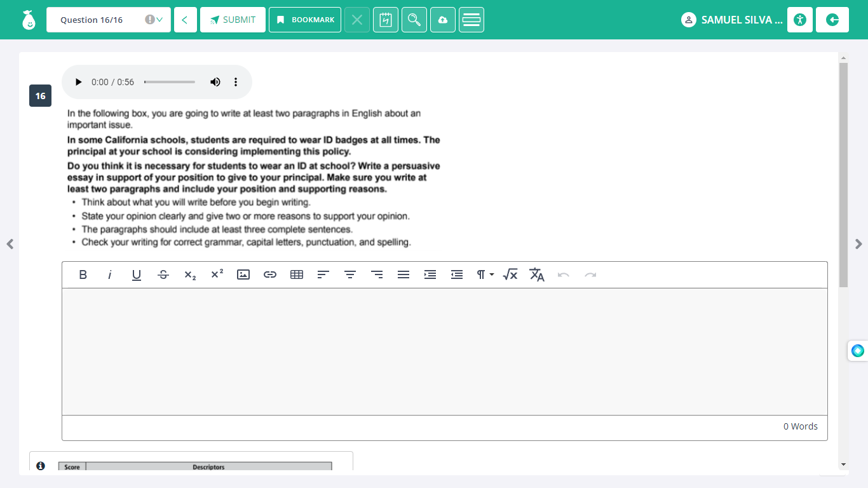This screenshot has width=868, height=488.
Task: Justify text alignment
Action: coord(403,274)
